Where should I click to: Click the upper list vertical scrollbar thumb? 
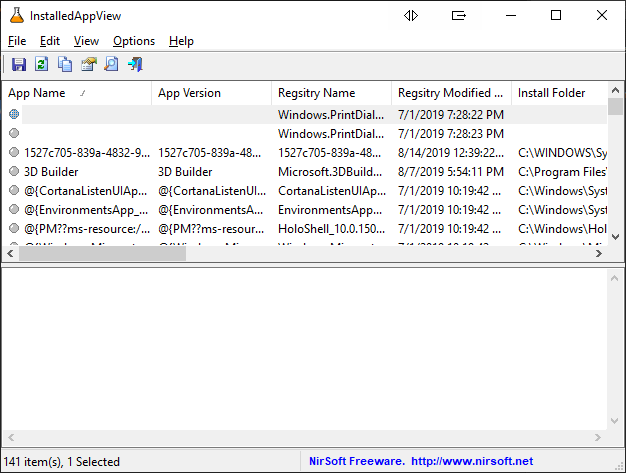tap(615, 106)
